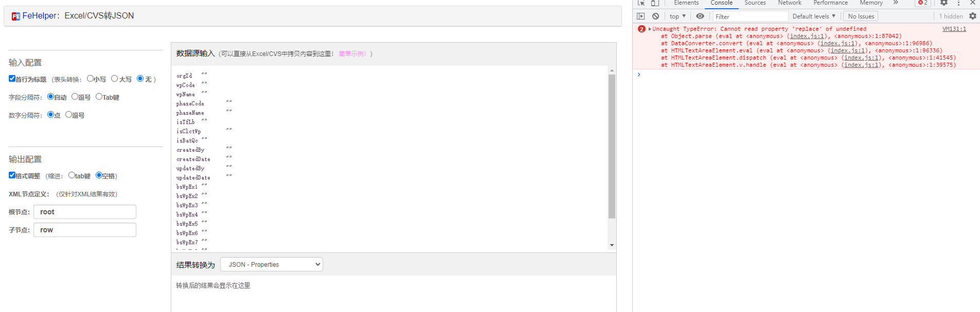The width and height of the screenshot is (980, 312).
Task: Choose Tab key field delimiter radio
Action: [x=99, y=97]
